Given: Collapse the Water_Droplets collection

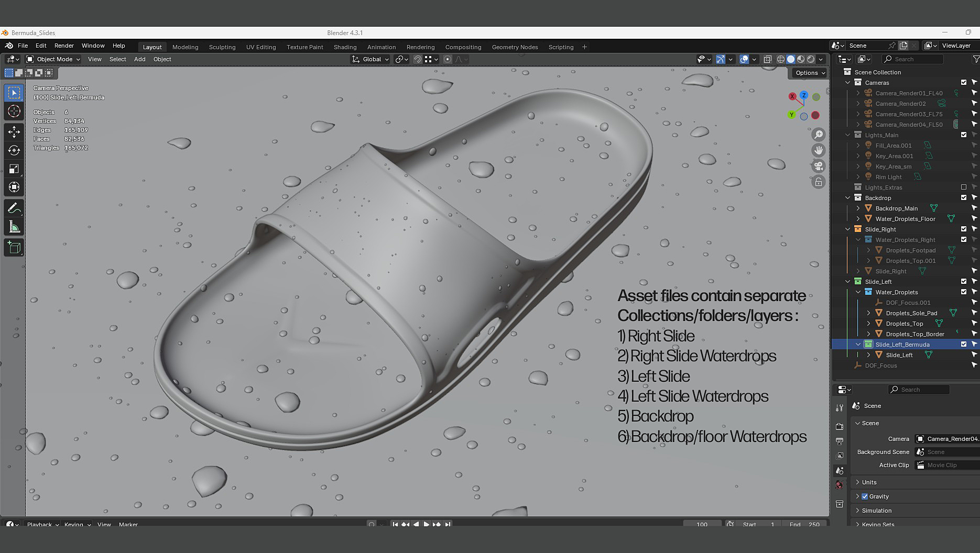Looking at the screenshot, I should (858, 292).
